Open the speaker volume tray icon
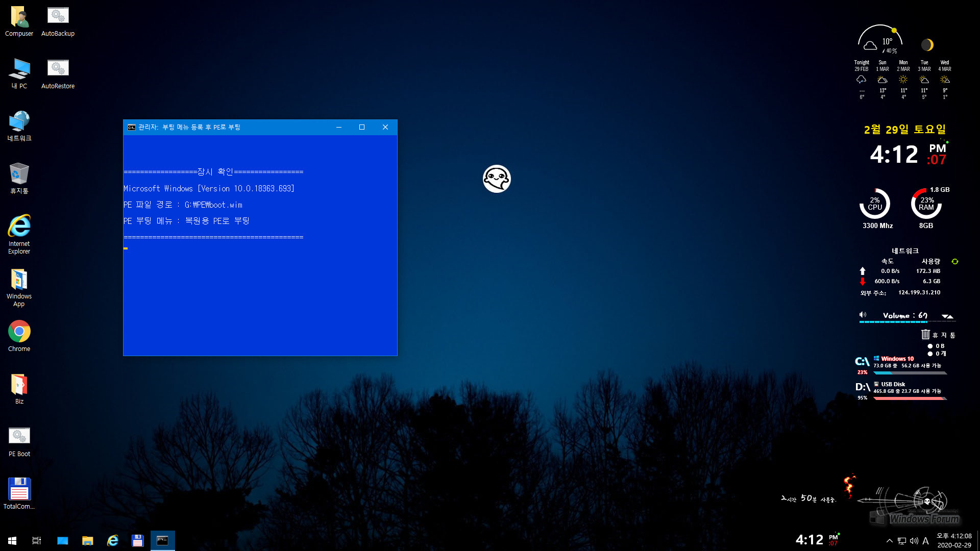980x551 pixels. (914, 541)
